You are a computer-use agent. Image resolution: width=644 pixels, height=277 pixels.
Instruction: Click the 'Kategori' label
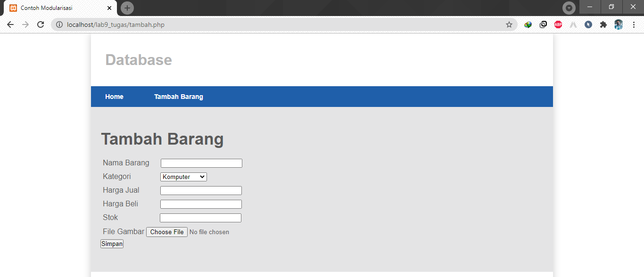(117, 177)
